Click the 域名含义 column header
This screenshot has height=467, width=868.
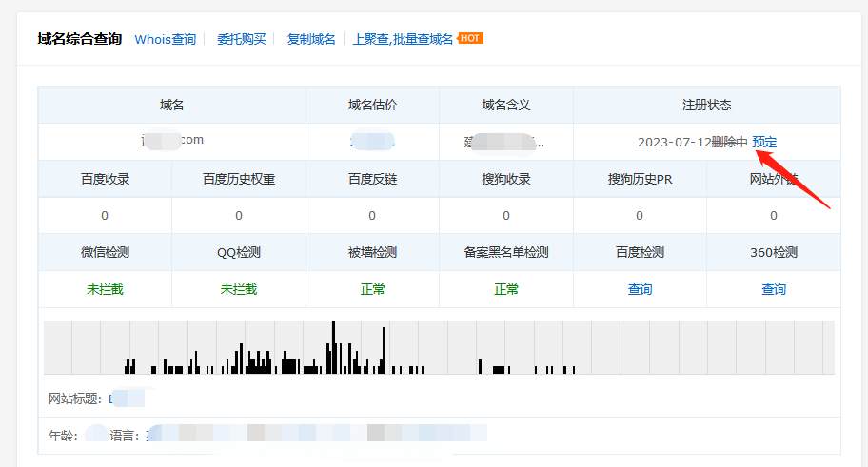506,106
